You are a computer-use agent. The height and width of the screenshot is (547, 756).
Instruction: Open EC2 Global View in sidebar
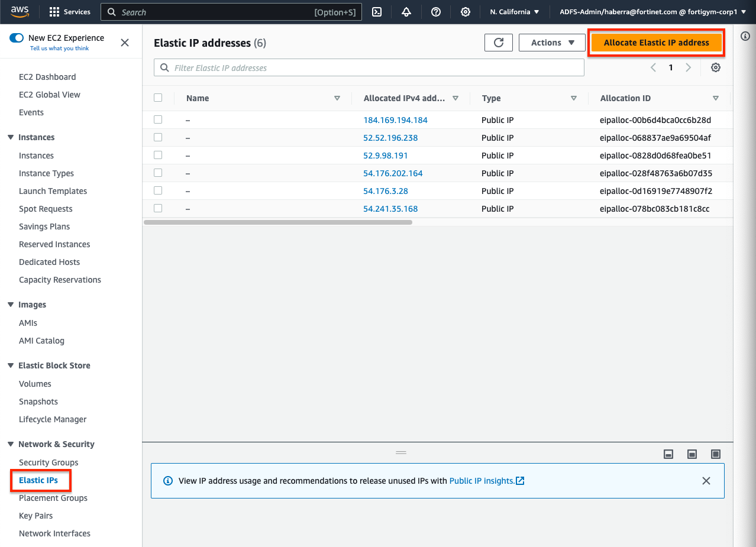[50, 95]
